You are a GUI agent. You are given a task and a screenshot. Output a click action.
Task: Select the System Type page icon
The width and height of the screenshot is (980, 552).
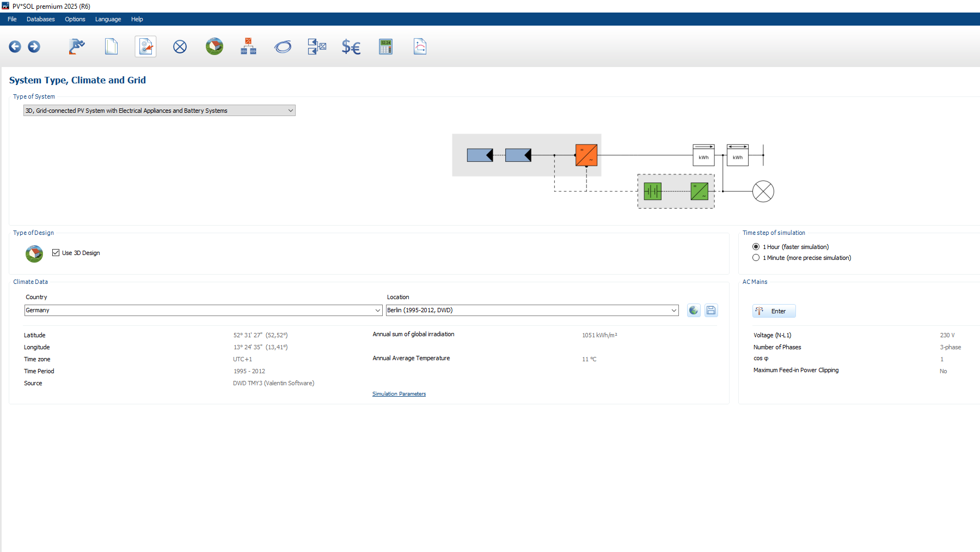click(x=145, y=46)
